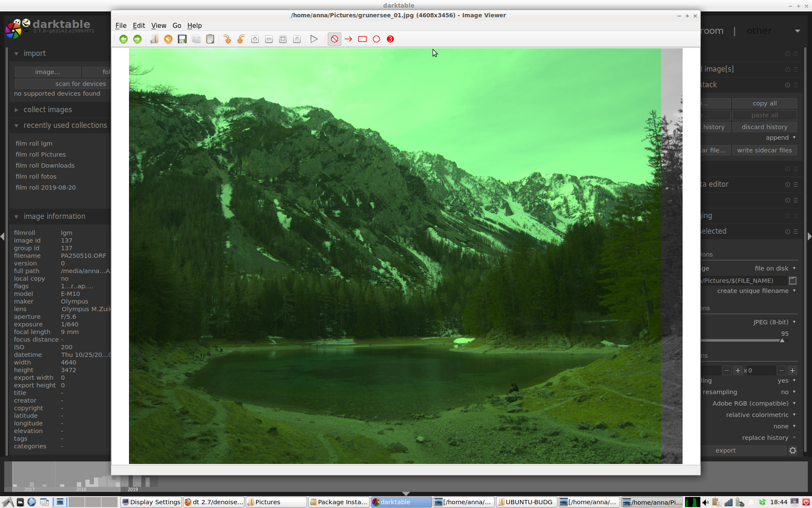Open dropdown next to 'other' view label
812x508 pixels.
coord(798,31)
